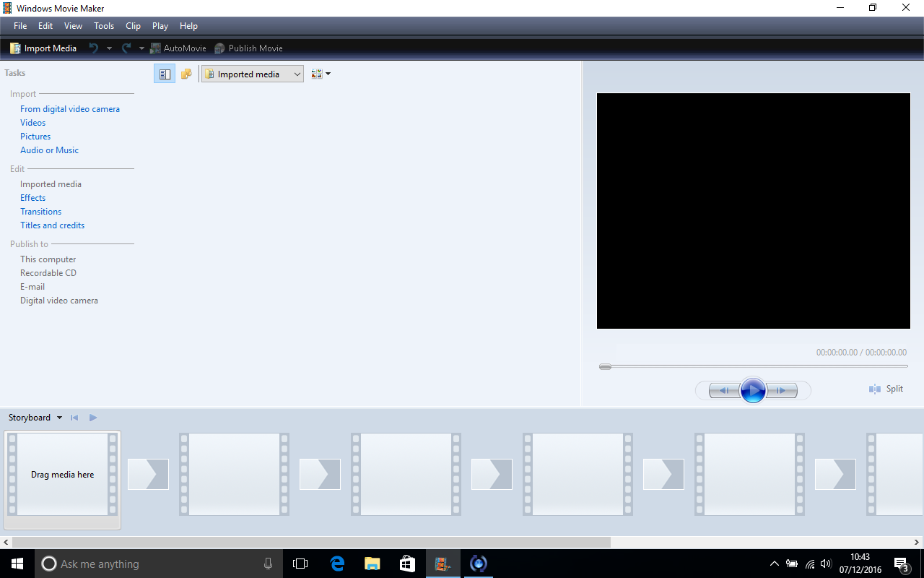This screenshot has width=924, height=578.
Task: Click the preview seek bar slider handle
Action: (x=605, y=367)
